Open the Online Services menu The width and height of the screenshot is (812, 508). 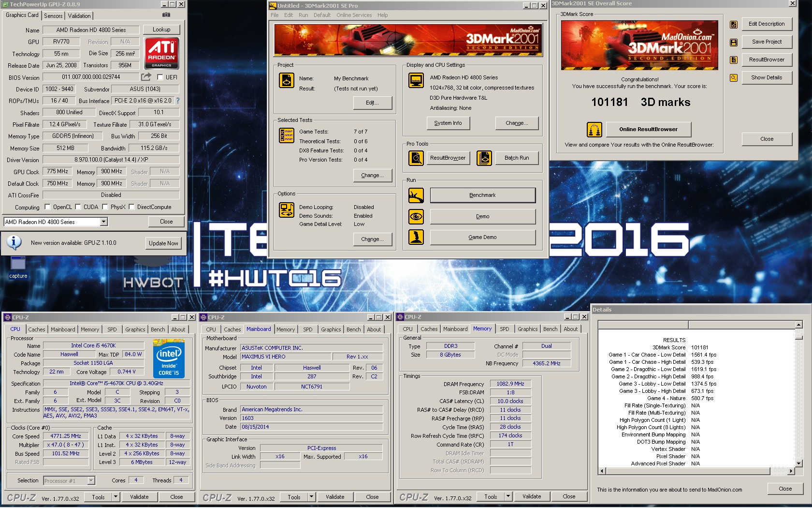pos(354,15)
